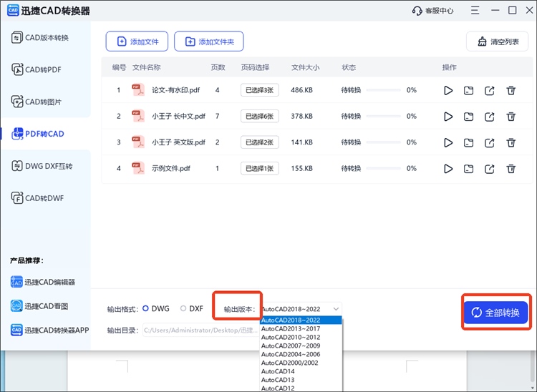Viewport: 537px width, 392px height.
Task: Choose AutoCAD2007~2009 from version list
Action: click(x=291, y=346)
